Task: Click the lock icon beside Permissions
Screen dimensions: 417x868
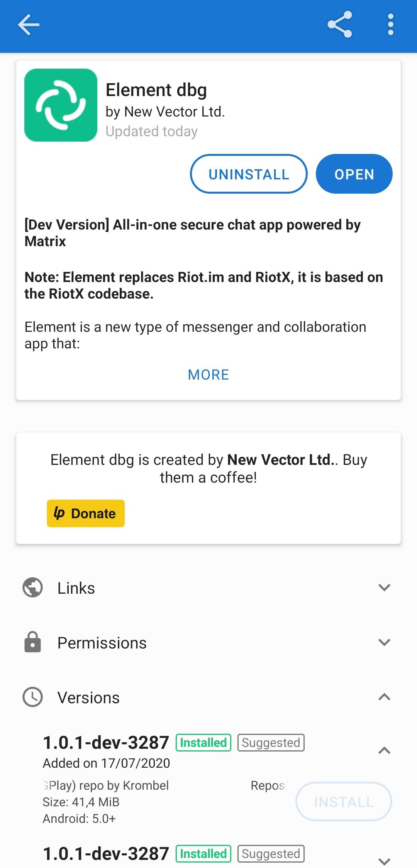Action: coord(33,642)
